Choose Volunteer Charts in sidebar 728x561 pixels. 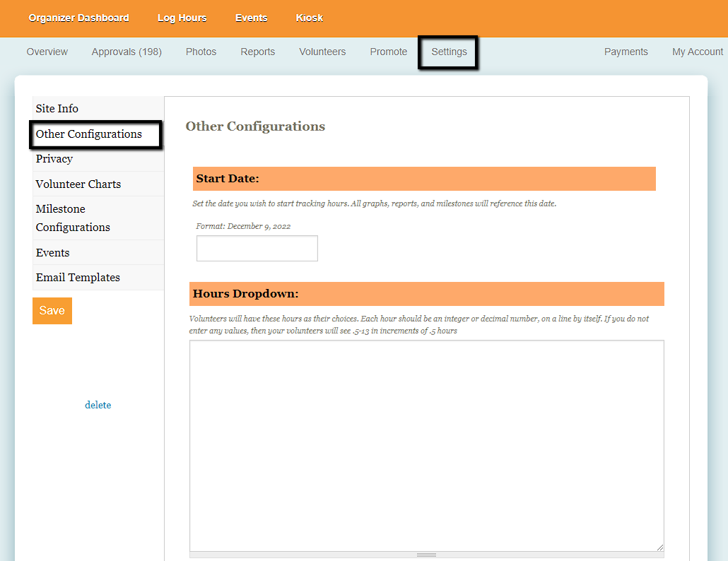click(x=78, y=184)
